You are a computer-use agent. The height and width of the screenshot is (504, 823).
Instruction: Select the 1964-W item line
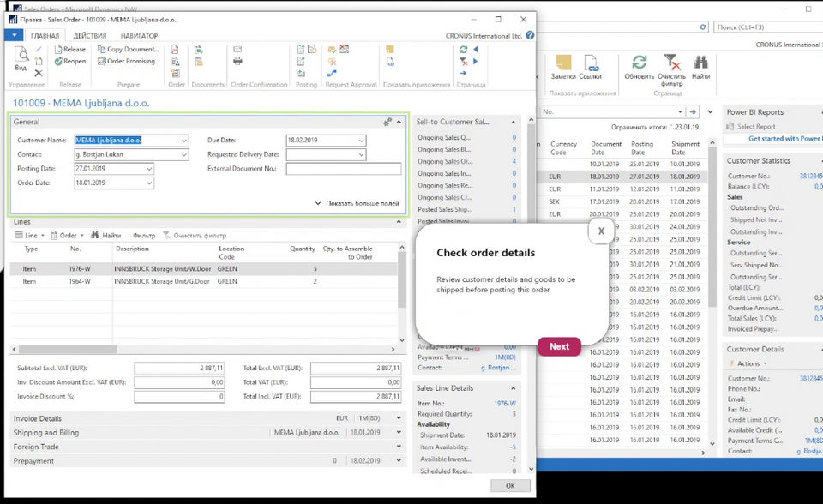pyautogui.click(x=204, y=281)
